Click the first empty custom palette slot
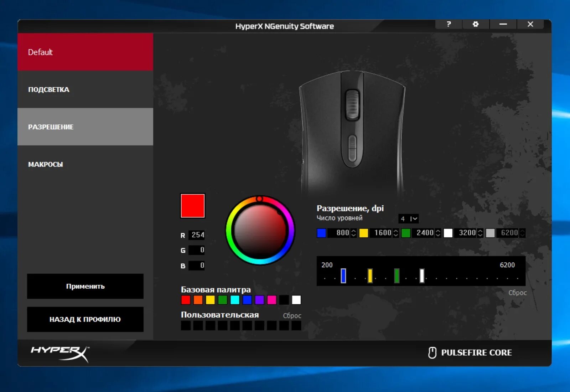This screenshot has height=392, width=570. point(186,325)
